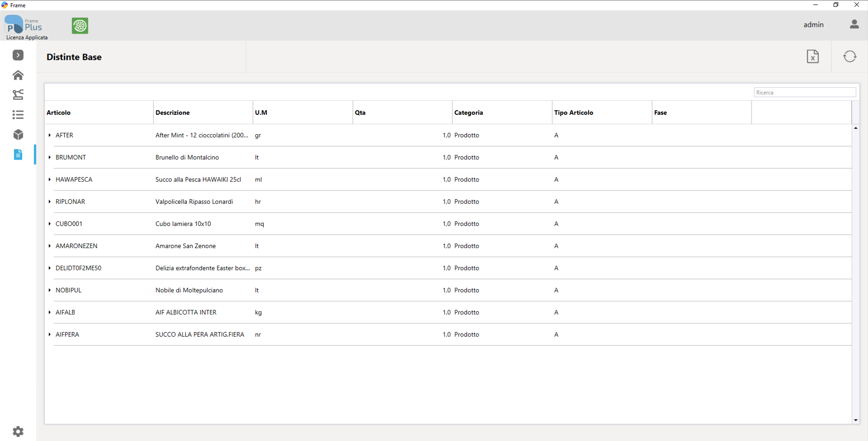Click Tipo Articolo 'A' in NOBIPUL row
The image size is (868, 441).
coord(556,290)
